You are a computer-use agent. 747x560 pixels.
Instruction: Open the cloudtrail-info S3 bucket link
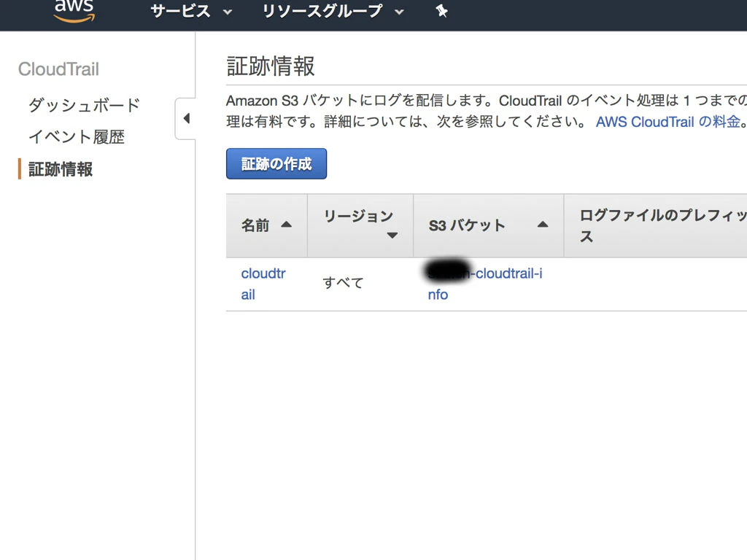(485, 284)
